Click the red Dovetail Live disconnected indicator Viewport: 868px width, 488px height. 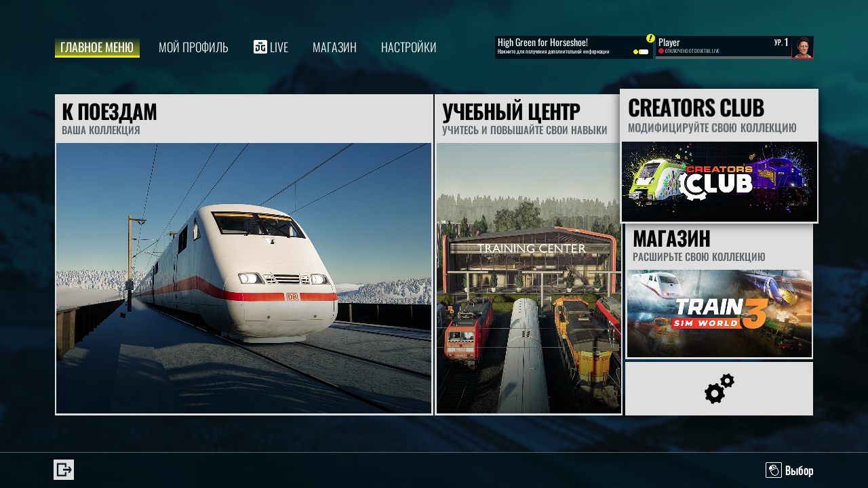660,51
